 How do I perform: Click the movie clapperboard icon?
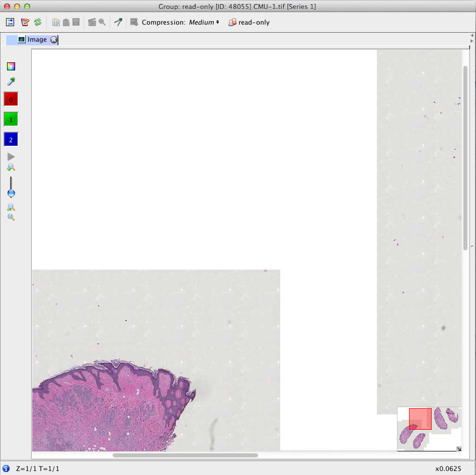pyautogui.click(x=92, y=22)
